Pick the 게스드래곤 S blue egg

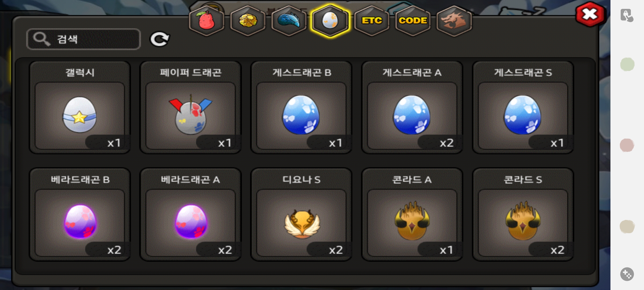523,107
